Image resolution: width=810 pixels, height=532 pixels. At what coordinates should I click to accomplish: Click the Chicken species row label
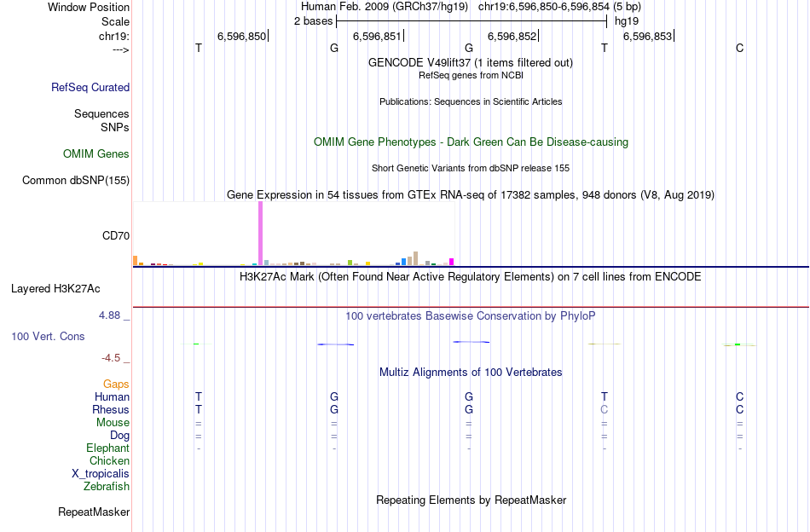(109, 460)
